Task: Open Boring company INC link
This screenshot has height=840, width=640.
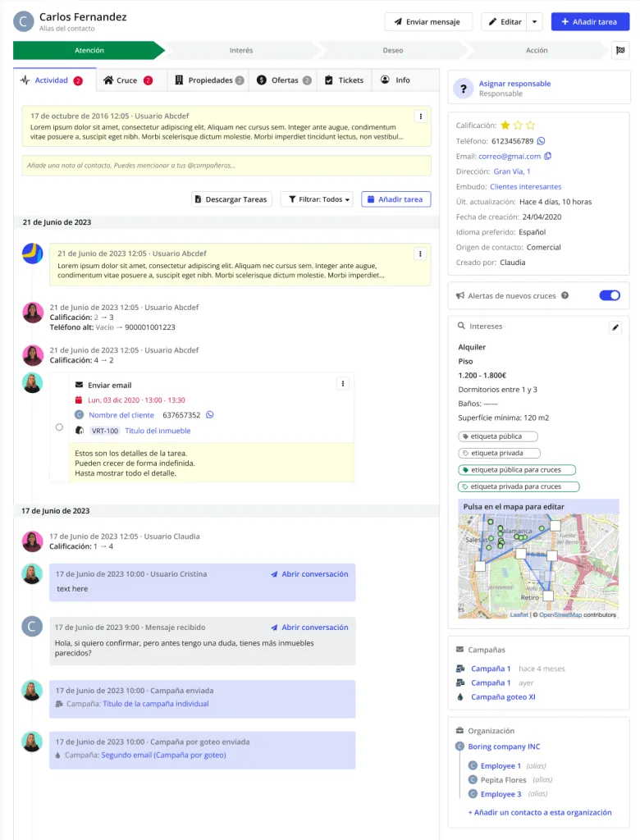Action: coord(504,746)
